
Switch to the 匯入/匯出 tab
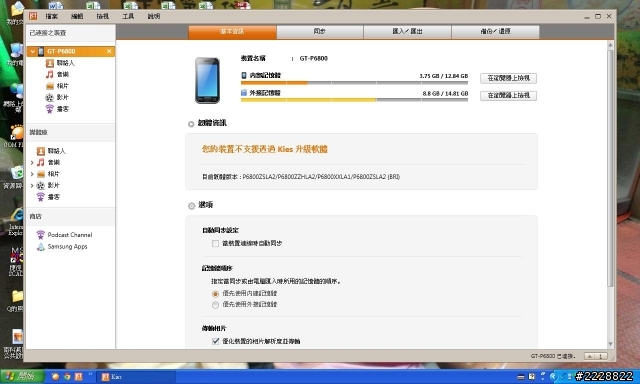point(407,31)
